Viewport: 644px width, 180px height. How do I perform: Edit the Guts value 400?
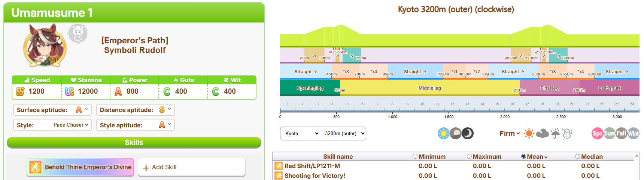point(181,91)
